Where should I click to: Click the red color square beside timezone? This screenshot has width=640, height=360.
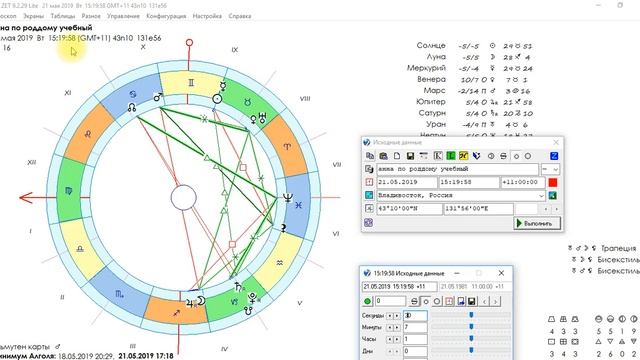point(553,182)
